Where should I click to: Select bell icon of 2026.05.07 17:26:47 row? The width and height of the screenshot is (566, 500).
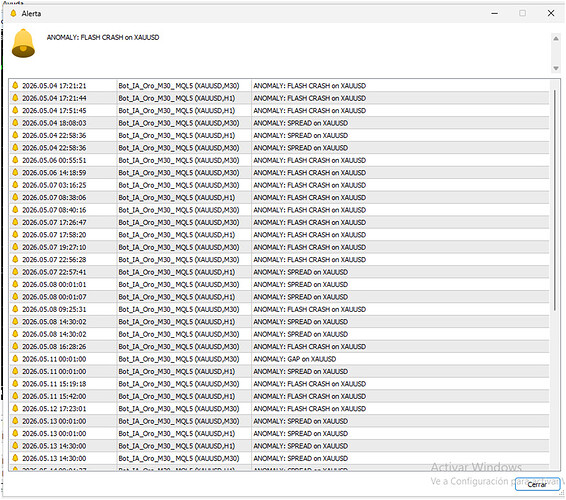(15, 222)
